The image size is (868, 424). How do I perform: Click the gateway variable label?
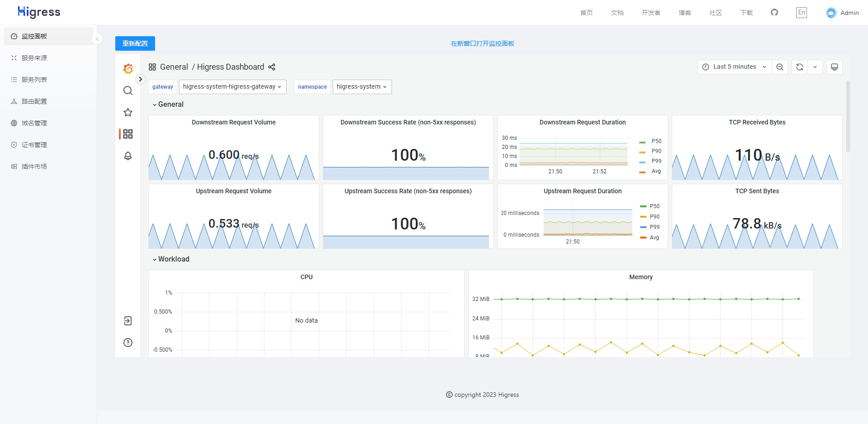pyautogui.click(x=163, y=87)
